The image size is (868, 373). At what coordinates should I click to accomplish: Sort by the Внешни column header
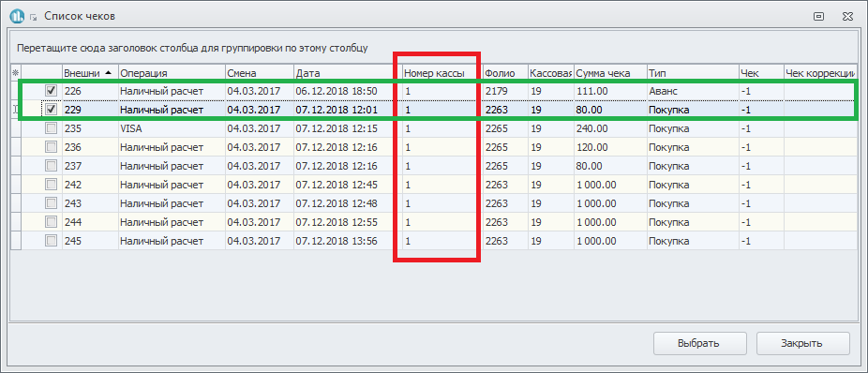90,73
